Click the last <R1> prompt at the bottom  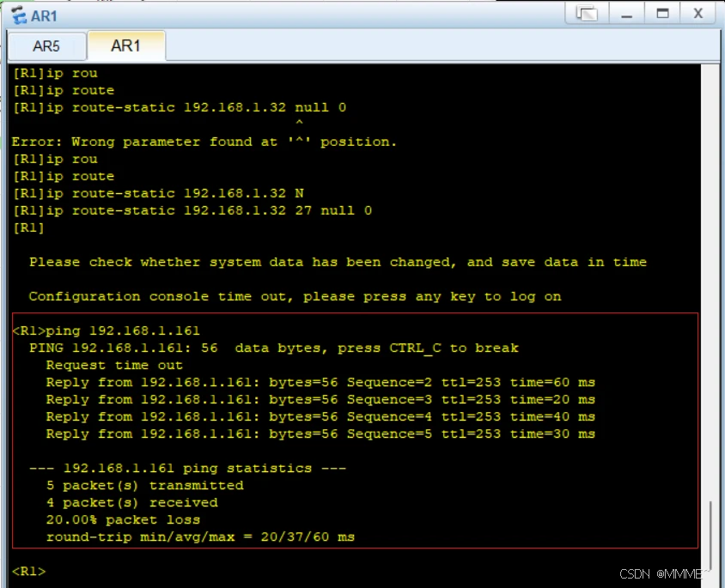[x=28, y=571]
